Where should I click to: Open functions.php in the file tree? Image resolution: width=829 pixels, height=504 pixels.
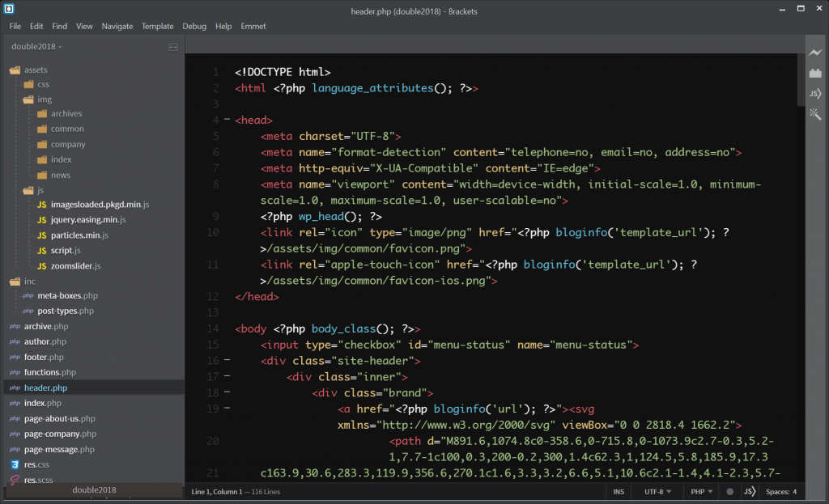(x=49, y=372)
